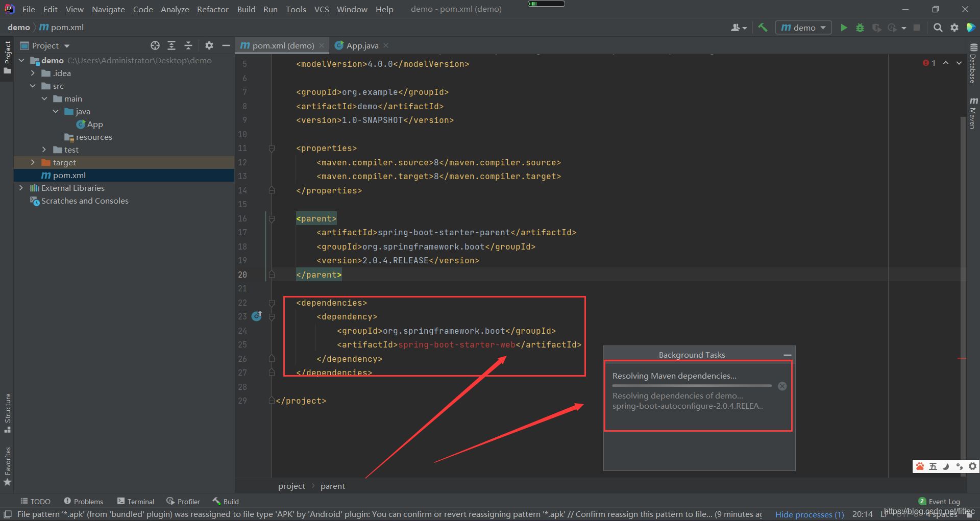This screenshot has width=980, height=521.
Task: Collapse the demo root folder
Action: 21,60
